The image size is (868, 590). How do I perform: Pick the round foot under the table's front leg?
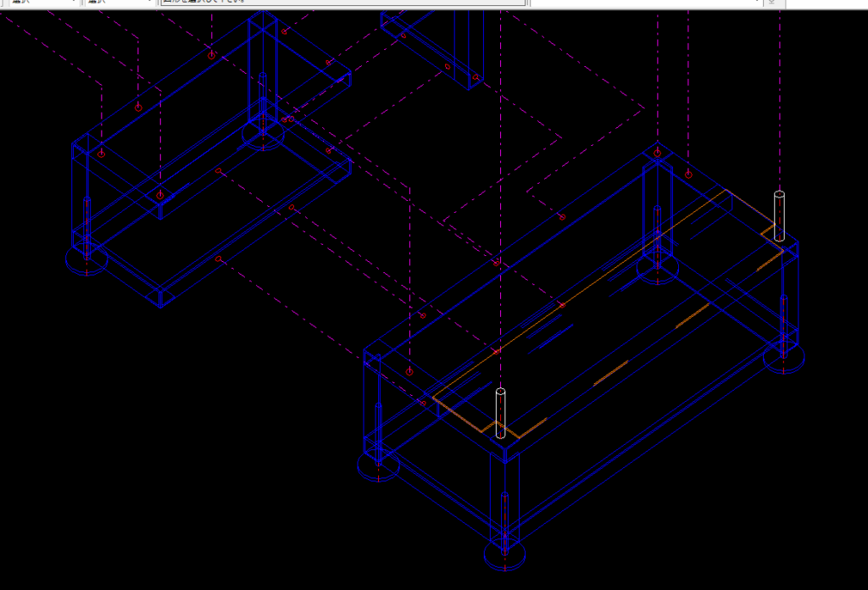pos(504,556)
